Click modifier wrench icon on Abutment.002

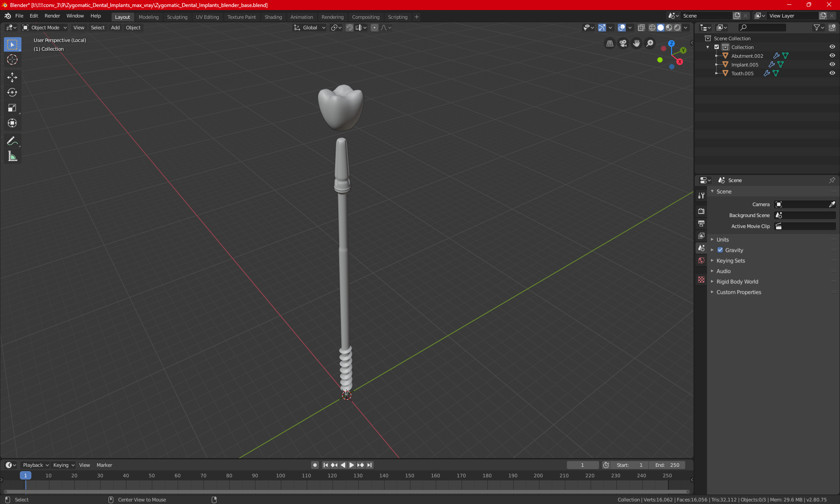coord(777,56)
